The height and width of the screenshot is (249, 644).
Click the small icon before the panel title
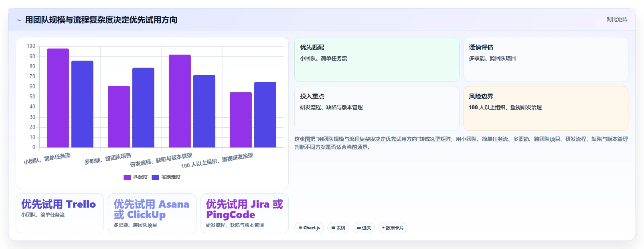[19, 20]
